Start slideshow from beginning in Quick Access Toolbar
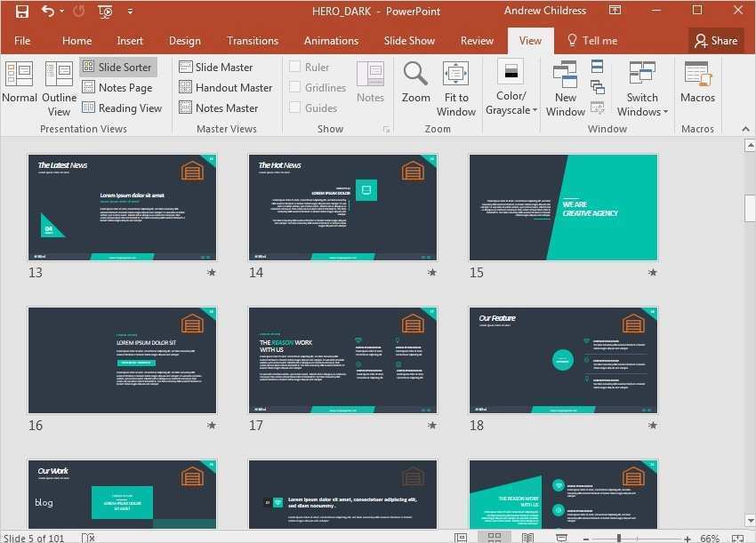This screenshot has width=756, height=543. pyautogui.click(x=104, y=11)
